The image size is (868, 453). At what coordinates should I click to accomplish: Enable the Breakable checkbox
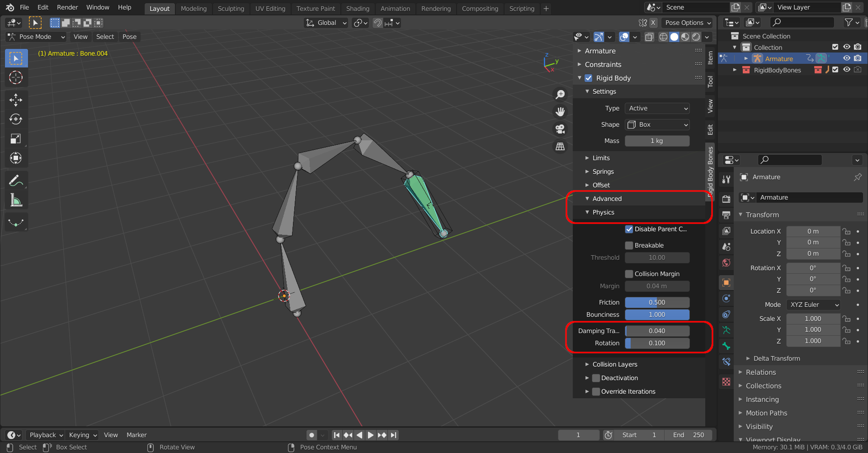(629, 245)
